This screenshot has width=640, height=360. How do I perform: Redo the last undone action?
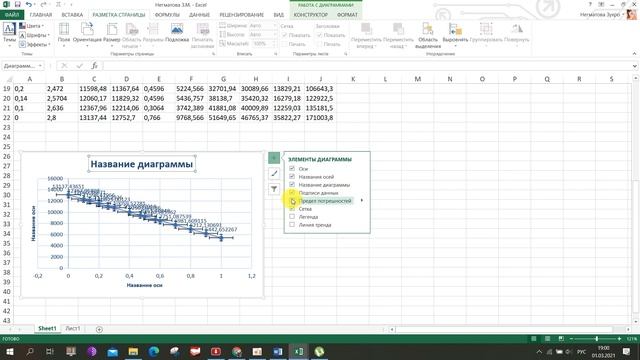coord(44,4)
